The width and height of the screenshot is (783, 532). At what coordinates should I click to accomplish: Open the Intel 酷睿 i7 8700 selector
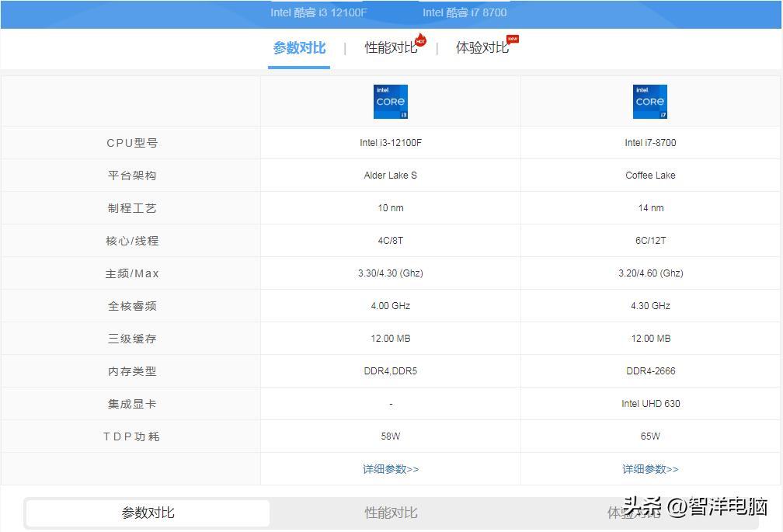(464, 12)
